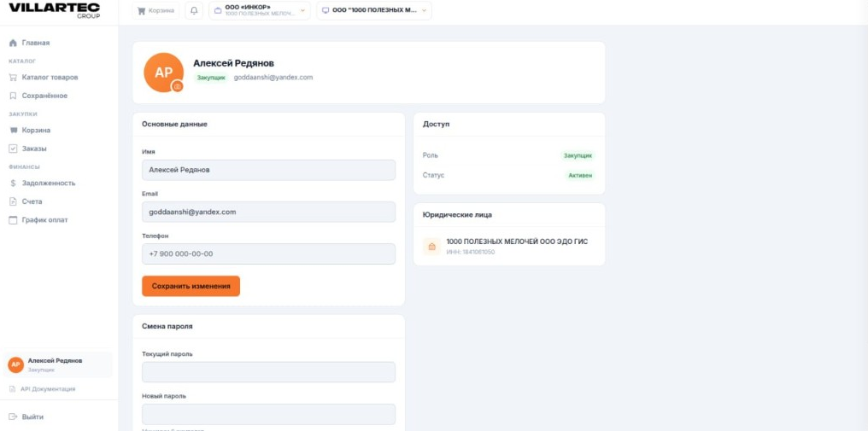This screenshot has height=431, width=868.
Task: Click the Задолженность dollar icon
Action: click(x=14, y=183)
